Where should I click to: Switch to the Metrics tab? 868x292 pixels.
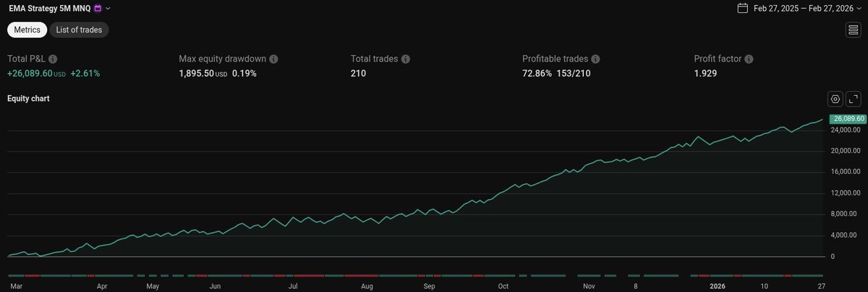[27, 30]
